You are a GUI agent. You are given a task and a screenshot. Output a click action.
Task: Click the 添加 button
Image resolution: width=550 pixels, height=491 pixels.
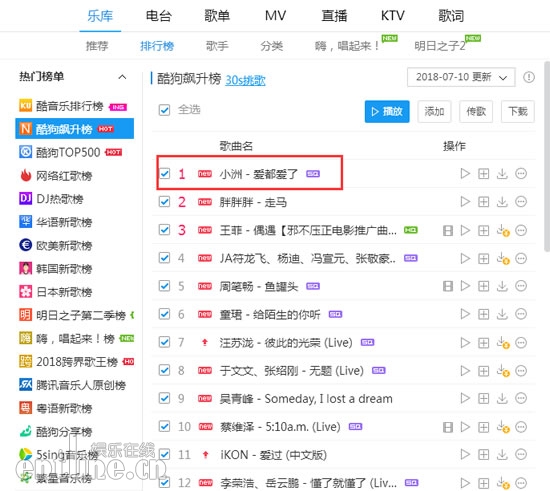(x=434, y=112)
